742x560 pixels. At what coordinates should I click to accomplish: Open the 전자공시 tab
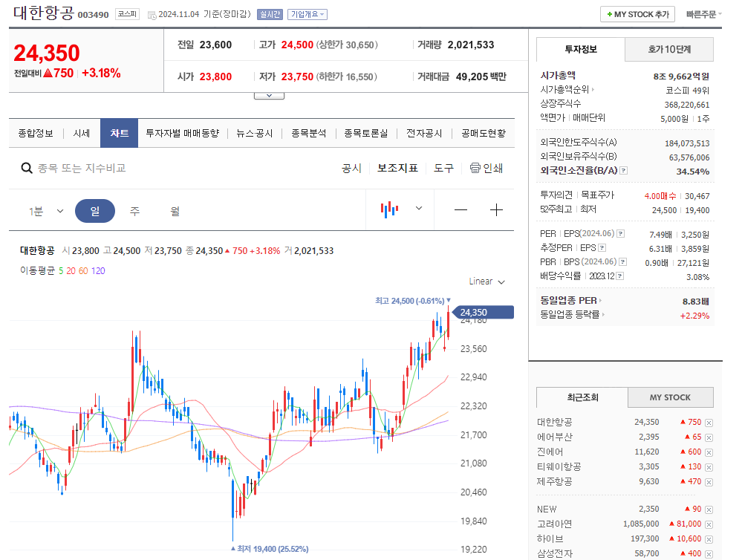tap(424, 134)
